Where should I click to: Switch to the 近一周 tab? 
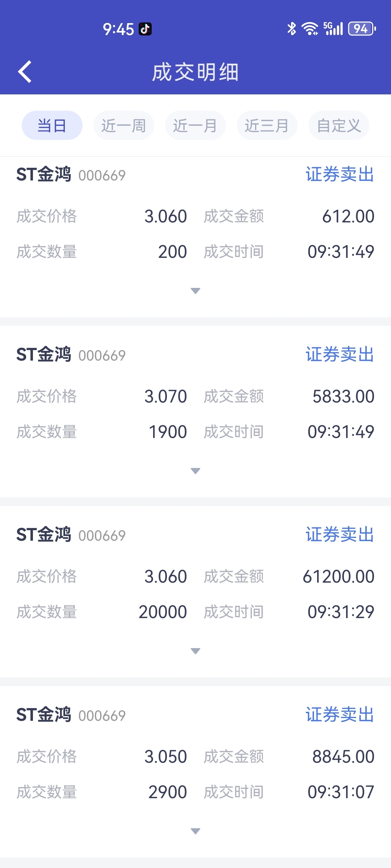[x=124, y=125]
